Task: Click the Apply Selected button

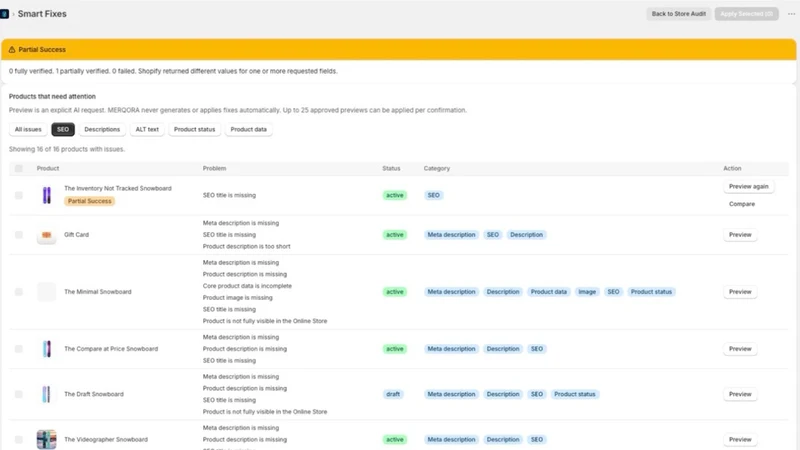Action: click(746, 14)
